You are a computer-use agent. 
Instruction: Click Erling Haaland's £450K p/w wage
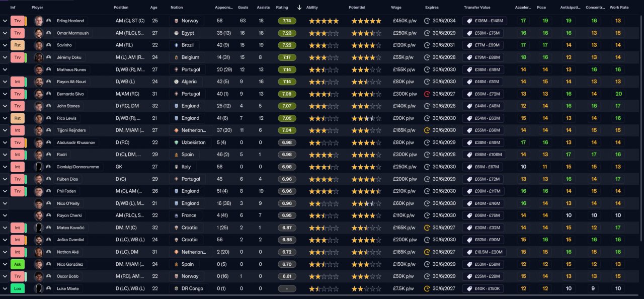coord(405,21)
